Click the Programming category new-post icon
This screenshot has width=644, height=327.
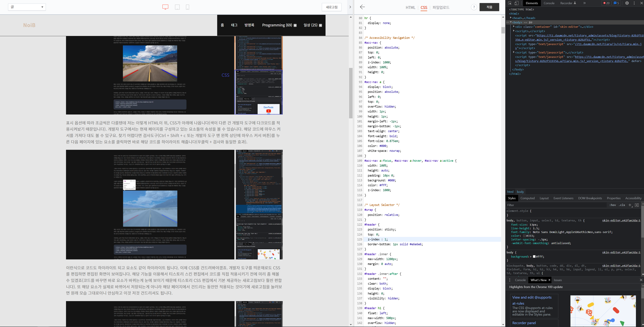[295, 25]
